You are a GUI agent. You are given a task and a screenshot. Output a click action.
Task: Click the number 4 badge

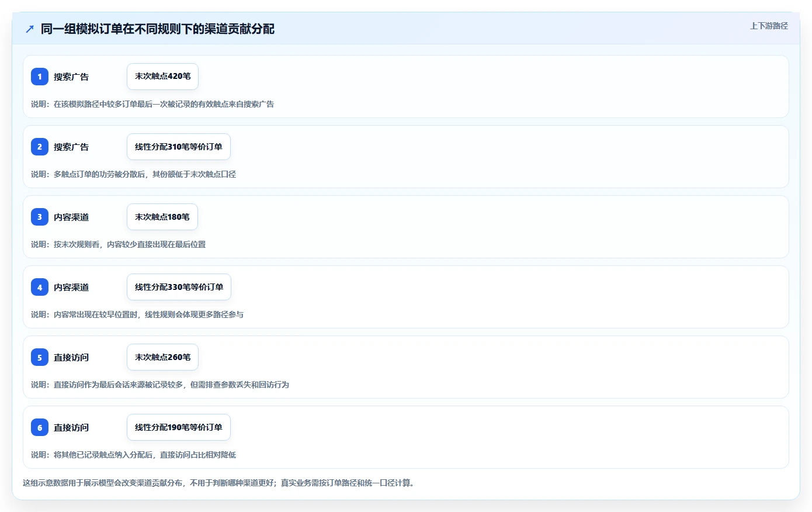tap(40, 287)
